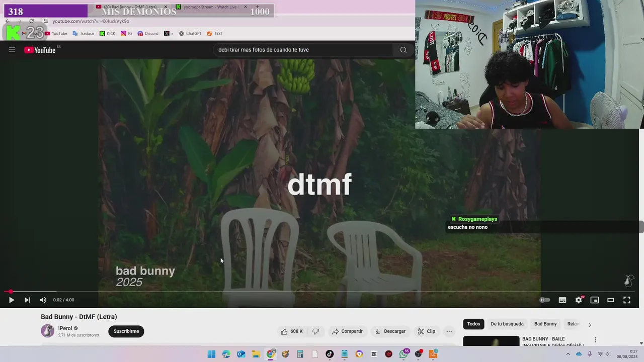Open the KICK bookmark
644x362 pixels.
[108, 34]
